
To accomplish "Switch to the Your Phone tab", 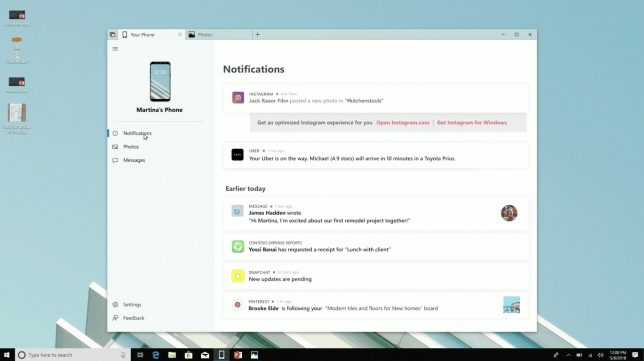I will click(x=151, y=35).
